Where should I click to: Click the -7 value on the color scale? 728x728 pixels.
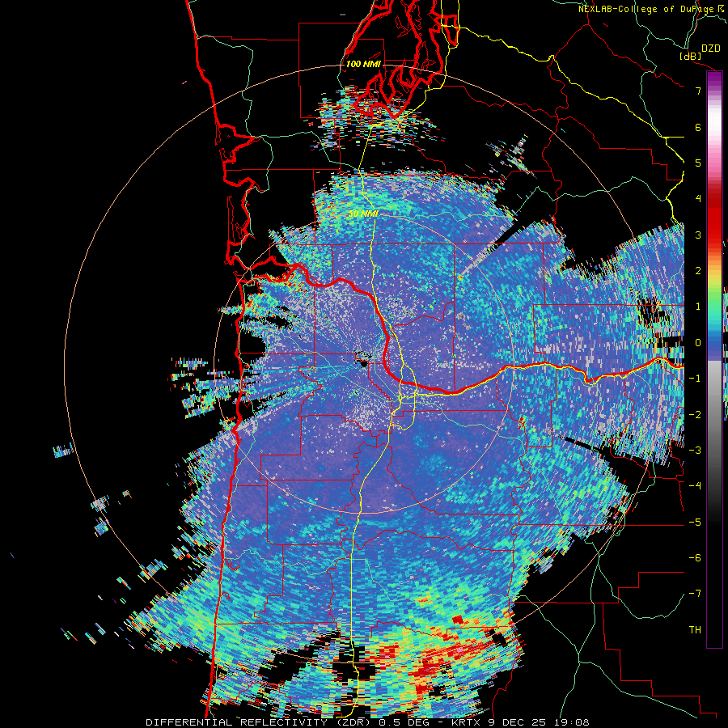click(695, 594)
